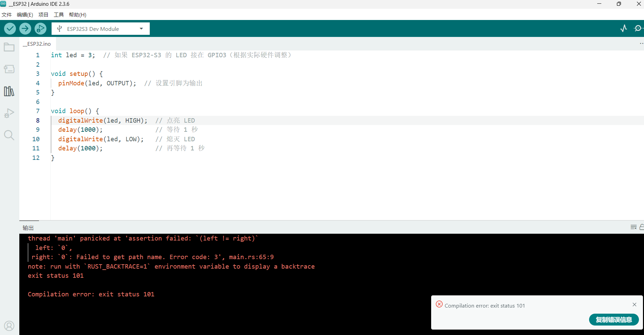Open the Sketchbook folder panel
This screenshot has width=644, height=335.
click(x=9, y=47)
